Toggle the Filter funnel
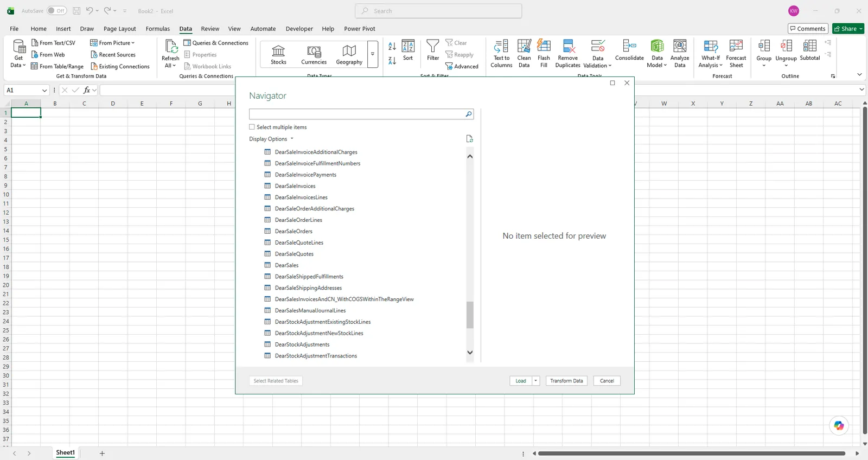 tap(433, 50)
